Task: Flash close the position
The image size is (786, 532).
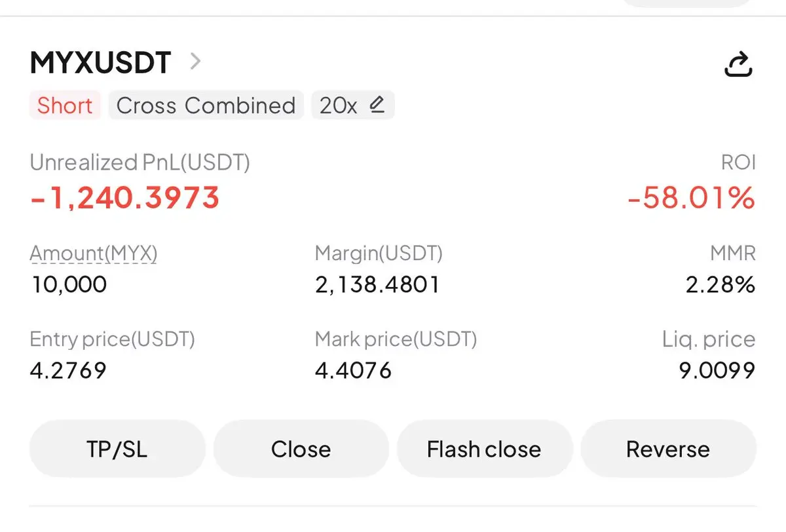Action: (x=484, y=449)
